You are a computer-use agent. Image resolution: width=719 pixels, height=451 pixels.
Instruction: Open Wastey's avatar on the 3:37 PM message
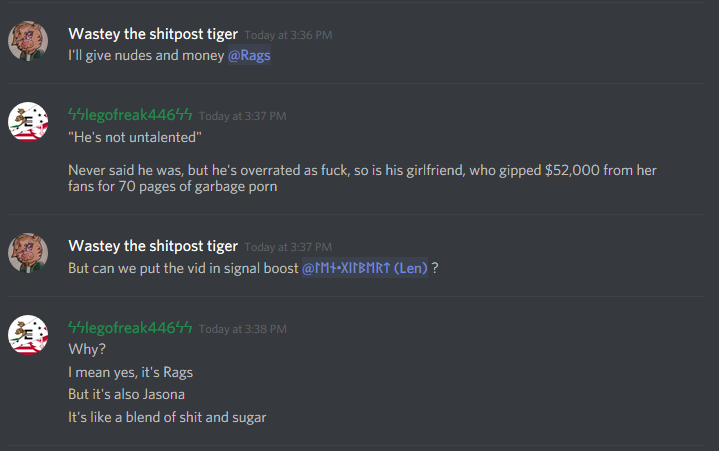28,253
